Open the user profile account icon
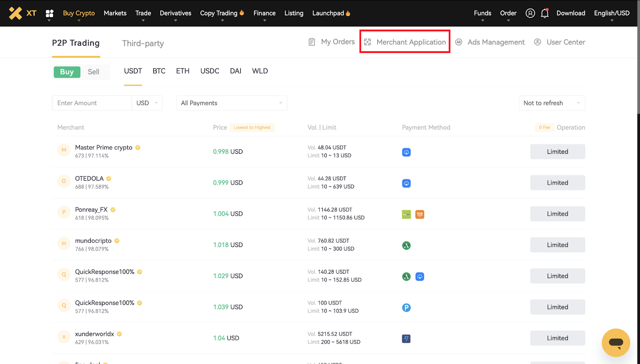 click(530, 13)
